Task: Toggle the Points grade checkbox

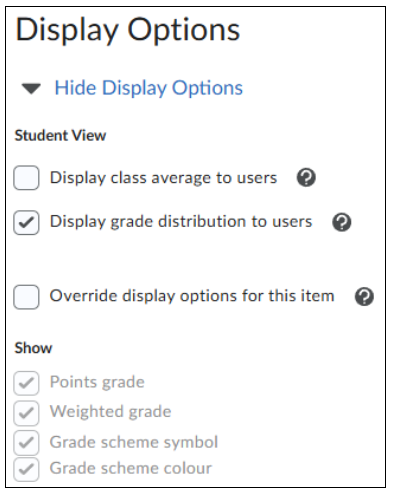Action: click(26, 383)
